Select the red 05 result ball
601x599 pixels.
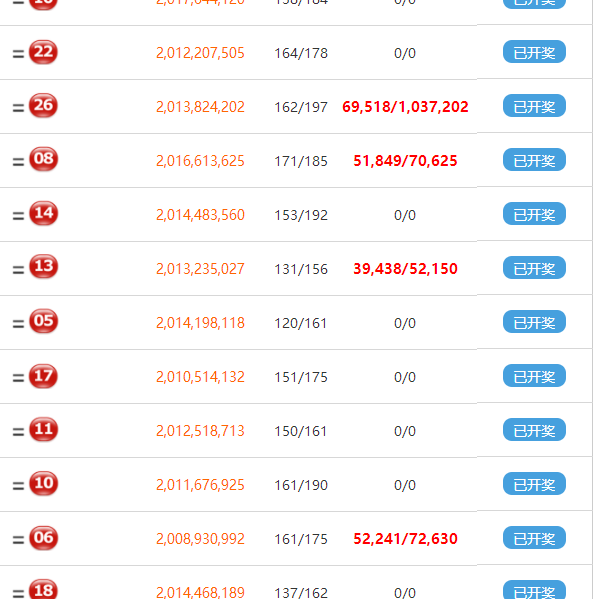click(x=43, y=322)
